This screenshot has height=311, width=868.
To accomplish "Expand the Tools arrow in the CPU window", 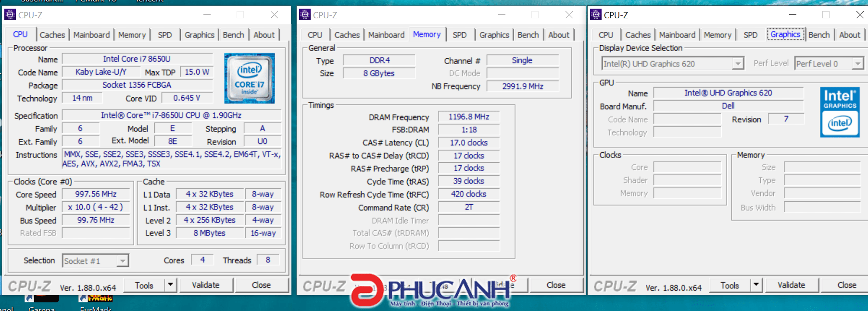I will pos(170,285).
